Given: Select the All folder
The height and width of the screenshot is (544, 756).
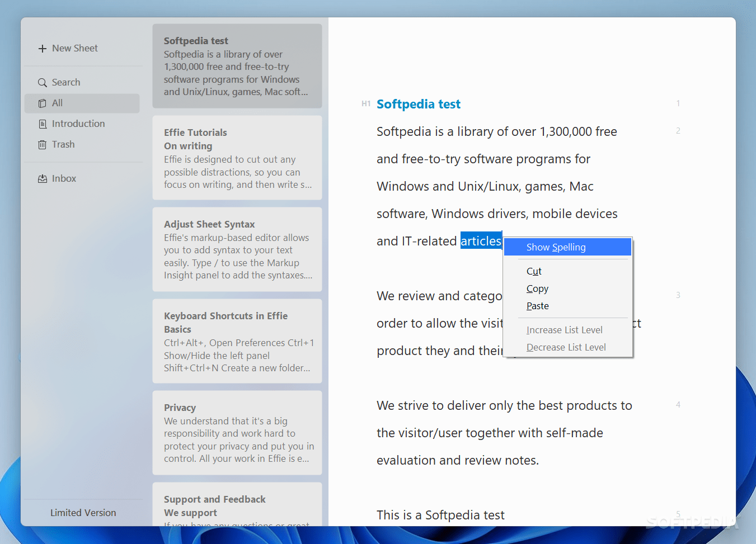Looking at the screenshot, I should 82,103.
